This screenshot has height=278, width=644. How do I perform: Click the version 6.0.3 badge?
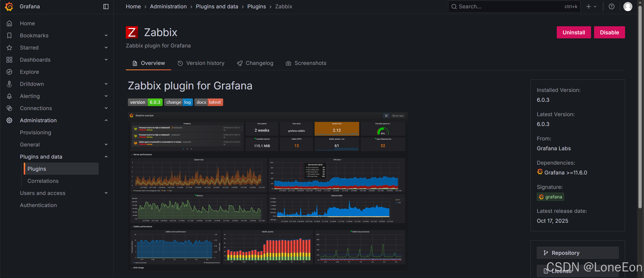tap(145, 102)
